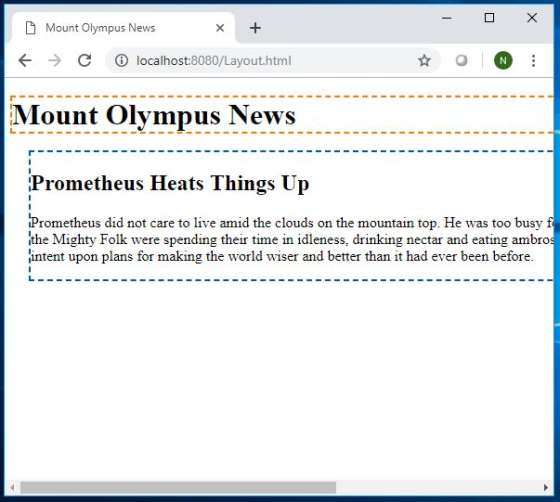Click the gray extension icon in toolbar
Viewport: 560px width, 502px height.
coord(461,60)
